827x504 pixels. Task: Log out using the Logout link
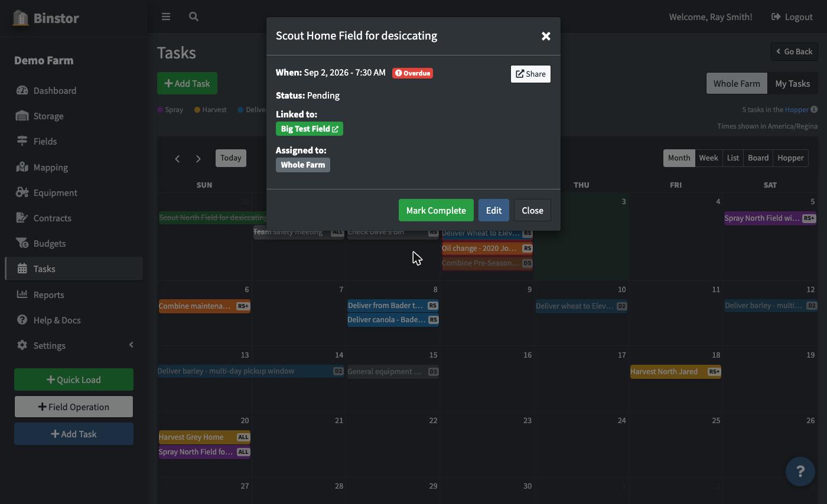tap(792, 17)
